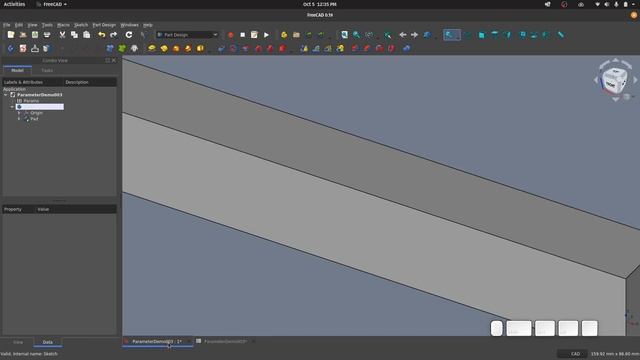Click the Paste clipboard icon
The image size is (640, 360).
point(87,35)
